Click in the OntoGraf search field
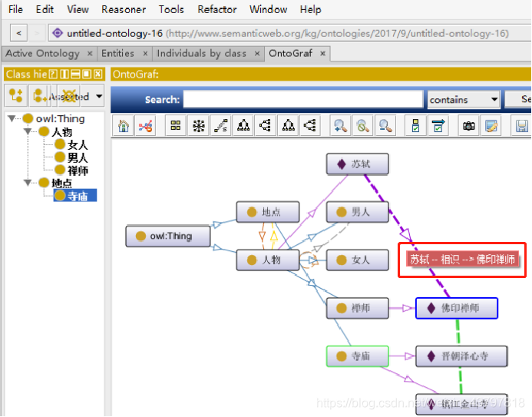 click(303, 99)
